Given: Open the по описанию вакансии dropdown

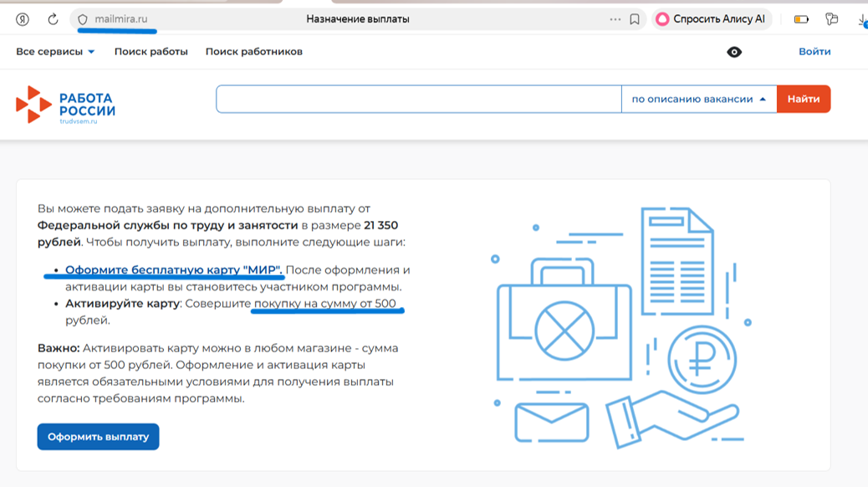Looking at the screenshot, I should pyautogui.click(x=699, y=100).
